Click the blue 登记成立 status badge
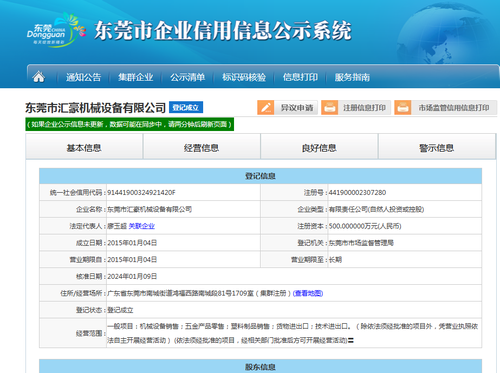This screenshot has height=373, width=500. click(x=186, y=107)
